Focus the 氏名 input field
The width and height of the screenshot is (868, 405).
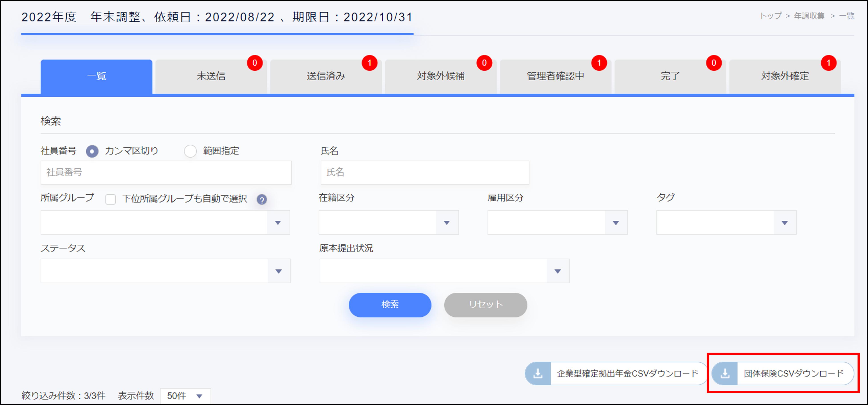(425, 173)
